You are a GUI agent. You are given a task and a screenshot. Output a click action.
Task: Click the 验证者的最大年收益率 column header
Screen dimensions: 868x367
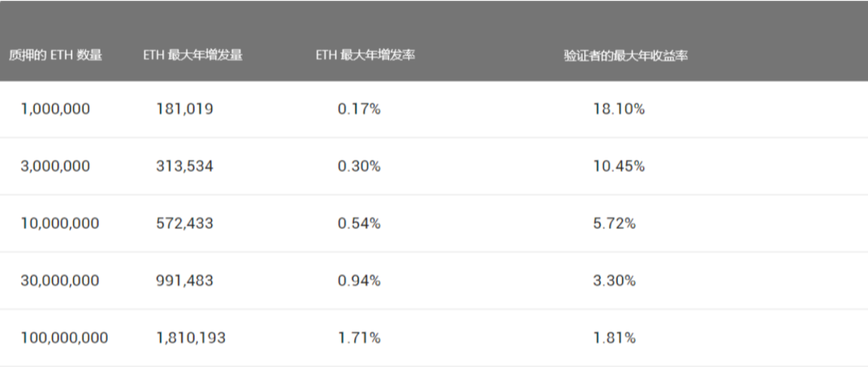[626, 55]
